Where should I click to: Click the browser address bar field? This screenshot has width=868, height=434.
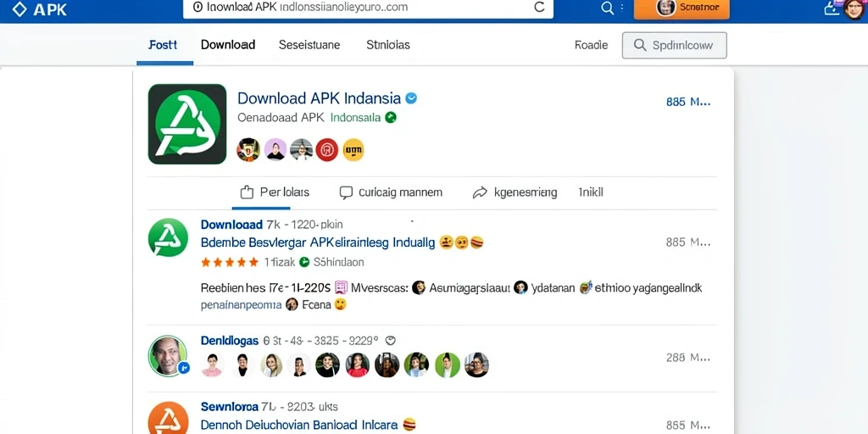click(x=368, y=8)
